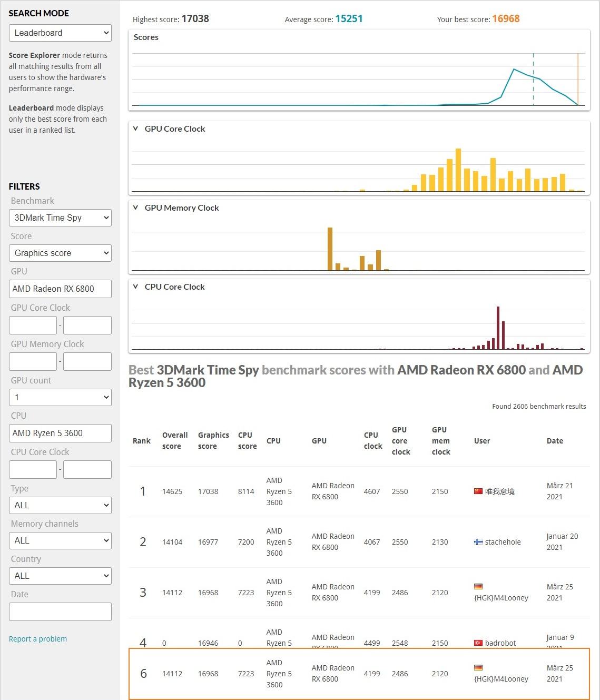Click overall score 14625 in rank 1 row
The height and width of the screenshot is (700, 600).
pos(172,491)
